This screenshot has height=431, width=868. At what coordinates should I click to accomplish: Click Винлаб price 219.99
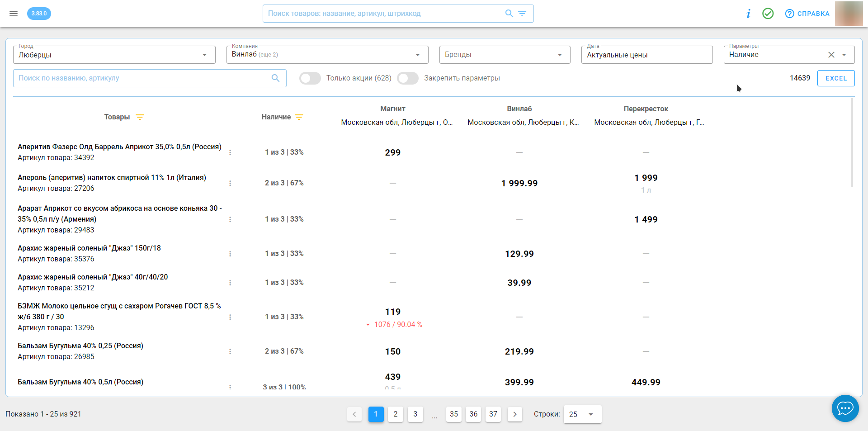tap(519, 351)
